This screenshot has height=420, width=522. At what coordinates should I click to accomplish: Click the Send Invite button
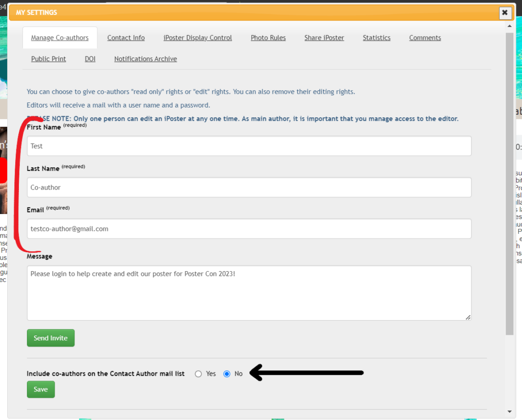click(50, 337)
